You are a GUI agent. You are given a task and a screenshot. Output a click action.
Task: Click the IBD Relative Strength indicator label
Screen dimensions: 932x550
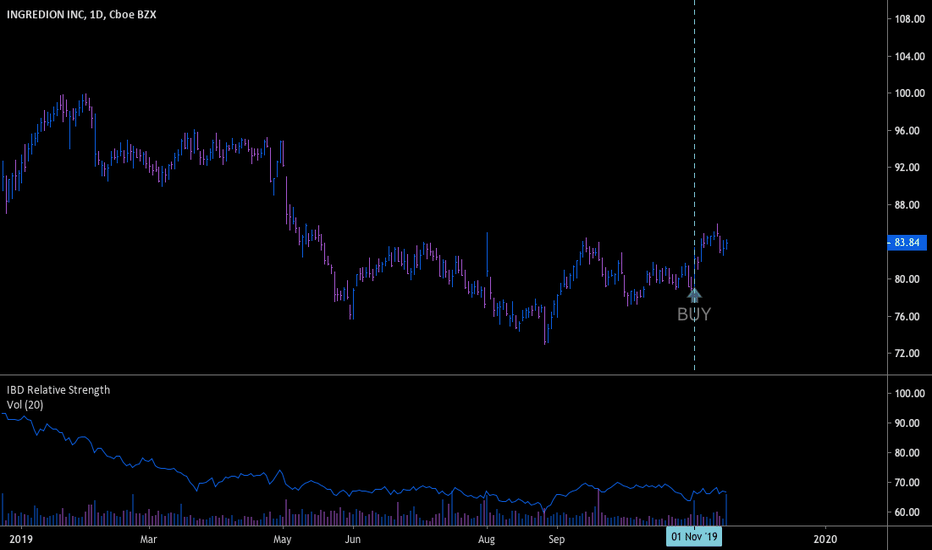pyautogui.click(x=58, y=390)
